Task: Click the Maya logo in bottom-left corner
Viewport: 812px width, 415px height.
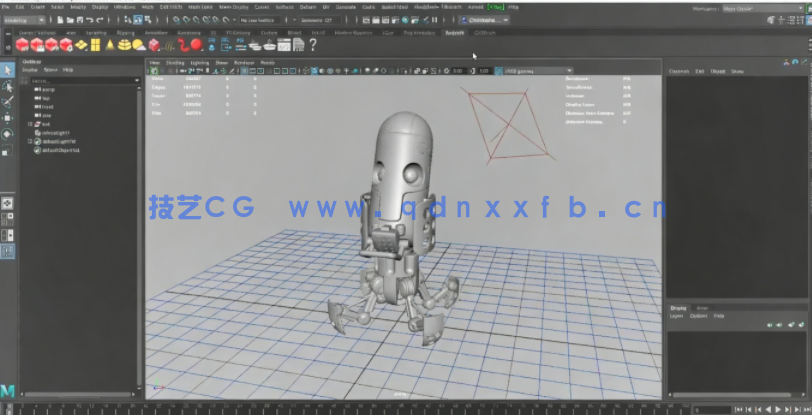Action: pyautogui.click(x=8, y=391)
